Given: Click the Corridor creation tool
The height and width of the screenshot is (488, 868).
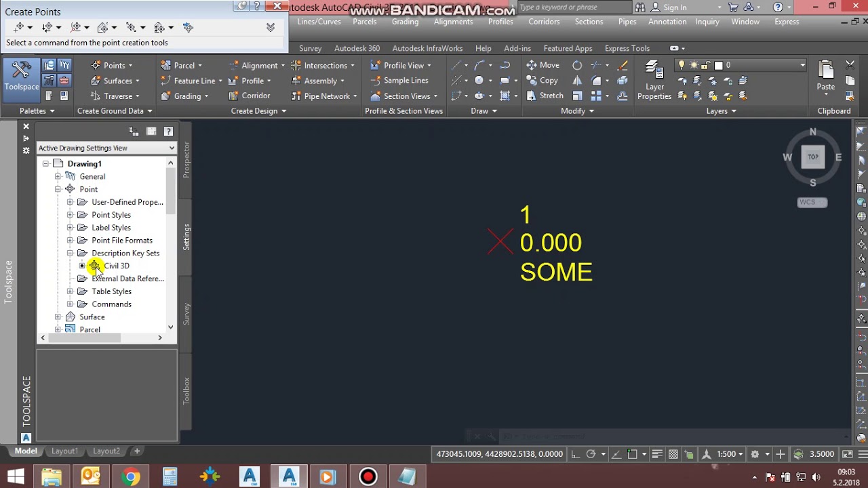Looking at the screenshot, I should [x=249, y=96].
